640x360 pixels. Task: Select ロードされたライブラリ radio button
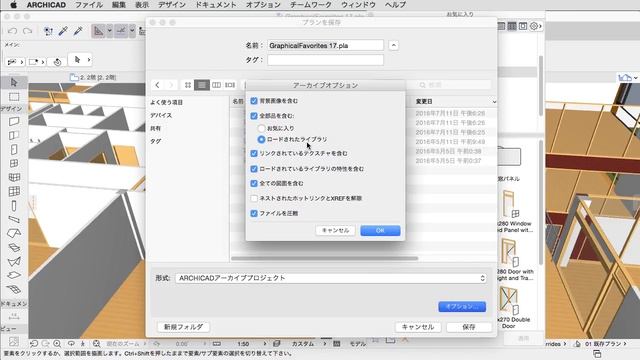(x=261, y=139)
